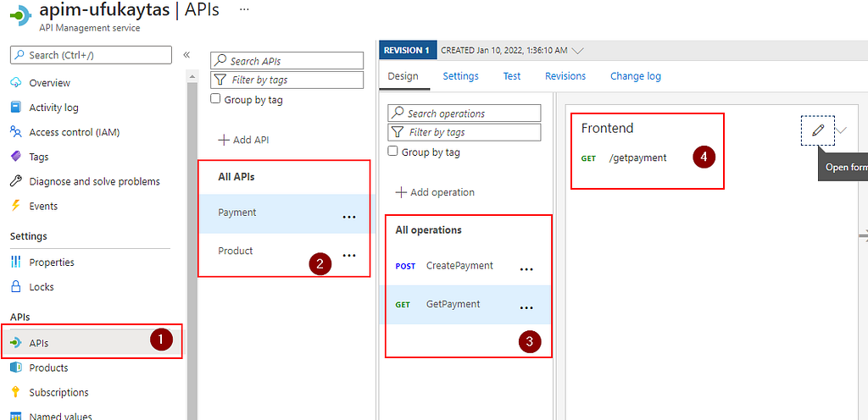Click the Subscriptions key icon
Image resolution: width=868 pixels, height=420 pixels.
click(x=16, y=392)
